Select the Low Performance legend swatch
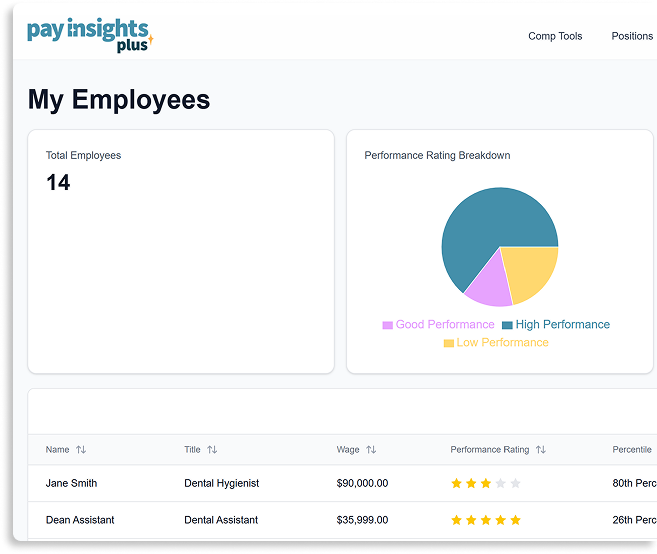This screenshot has width=657, height=554. [x=449, y=343]
